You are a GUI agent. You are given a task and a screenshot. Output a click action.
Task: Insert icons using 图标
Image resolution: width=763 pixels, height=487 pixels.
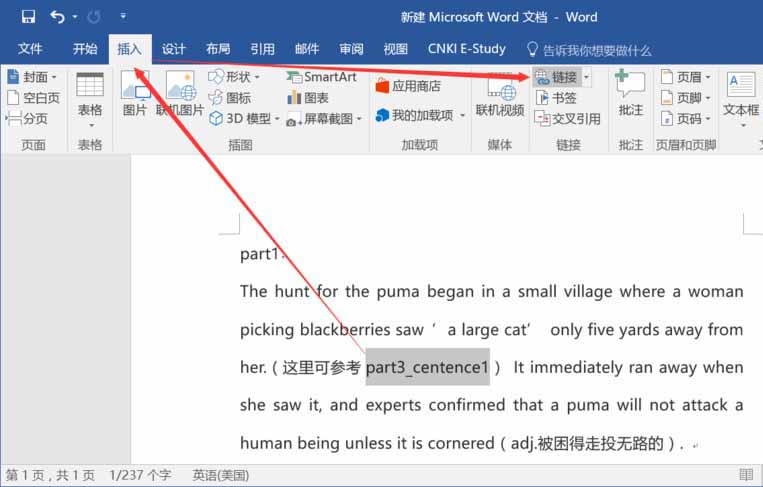[230, 98]
